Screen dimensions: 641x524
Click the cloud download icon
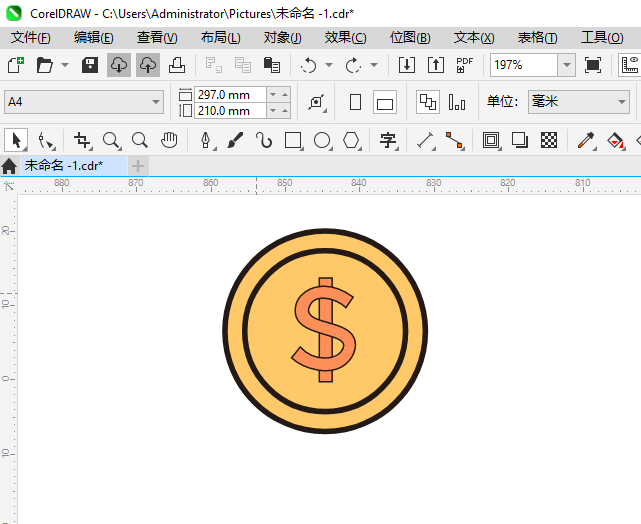(x=119, y=65)
